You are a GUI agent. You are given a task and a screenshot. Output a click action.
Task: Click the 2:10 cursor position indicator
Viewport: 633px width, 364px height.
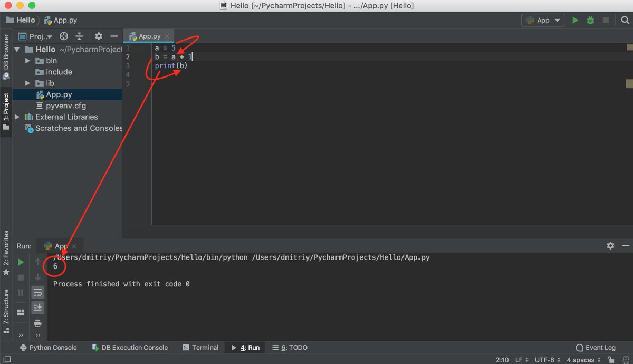(x=502, y=360)
